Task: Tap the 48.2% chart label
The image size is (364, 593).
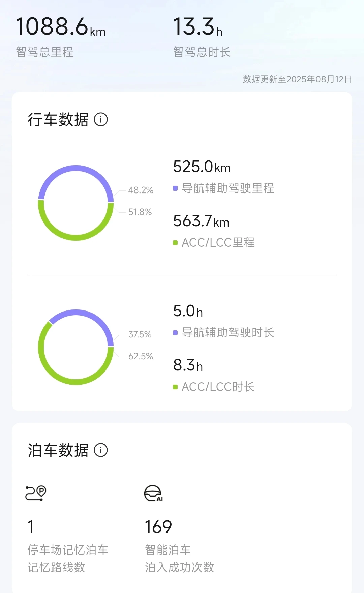Action: 141,190
